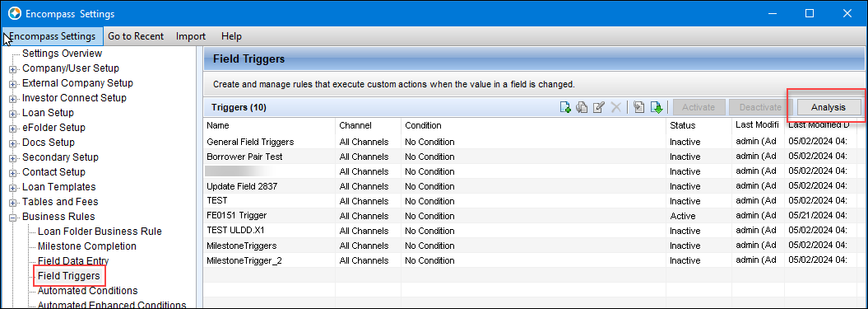The image size is (868, 309).
Task: Click the Export trigger icon with gray arrow
Action: [x=638, y=107]
